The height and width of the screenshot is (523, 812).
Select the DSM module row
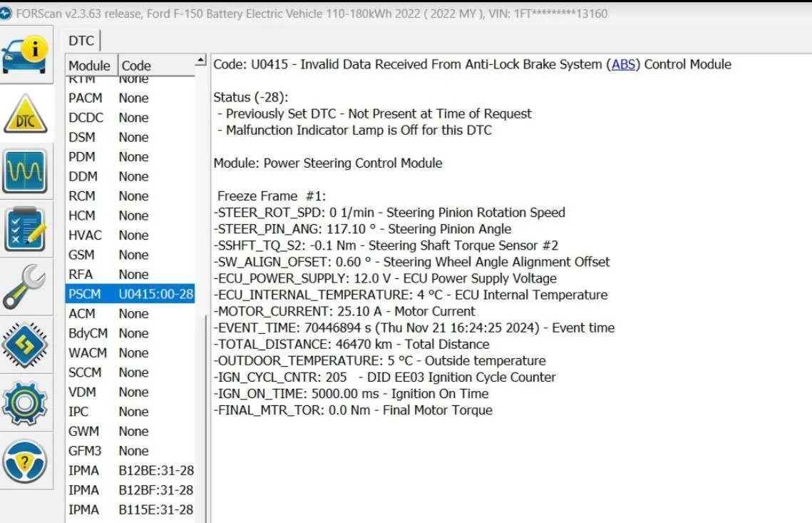pos(130,138)
